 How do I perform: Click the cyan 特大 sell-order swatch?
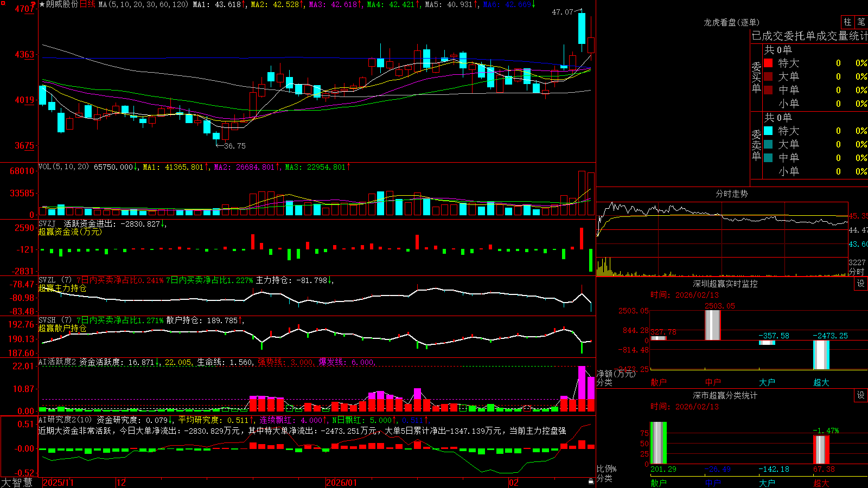768,131
